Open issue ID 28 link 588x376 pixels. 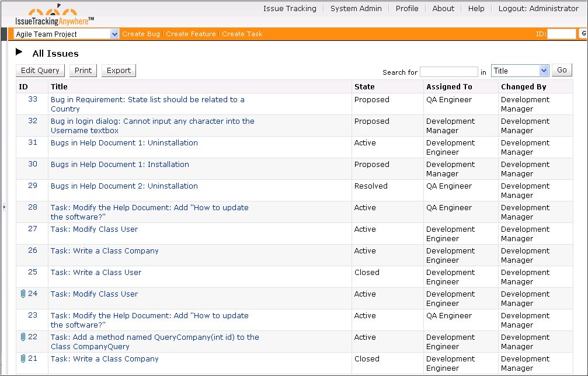pyautogui.click(x=33, y=207)
